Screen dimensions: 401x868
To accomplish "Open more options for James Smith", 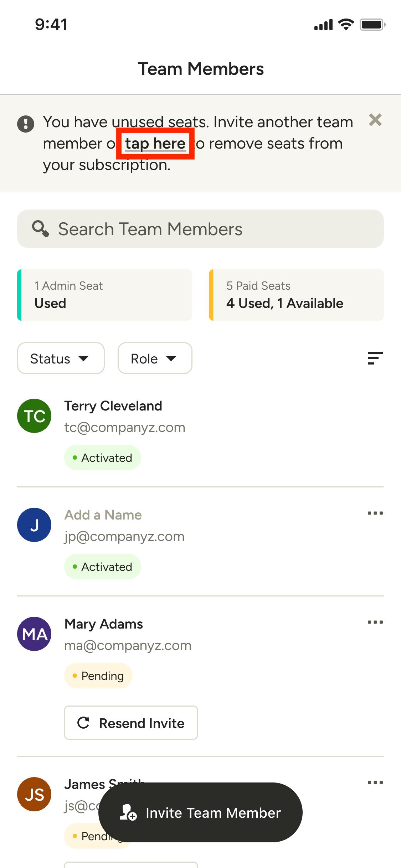I will pyautogui.click(x=375, y=783).
